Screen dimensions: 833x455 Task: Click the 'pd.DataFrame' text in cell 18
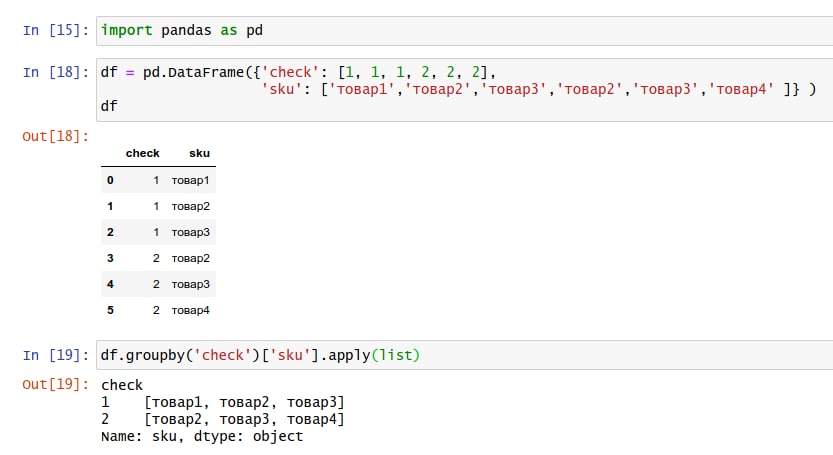point(193,72)
